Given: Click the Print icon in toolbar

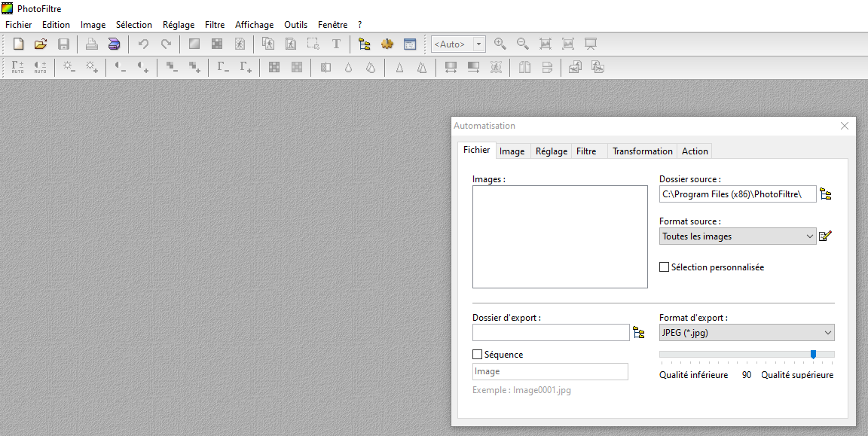Looking at the screenshot, I should click(x=91, y=44).
